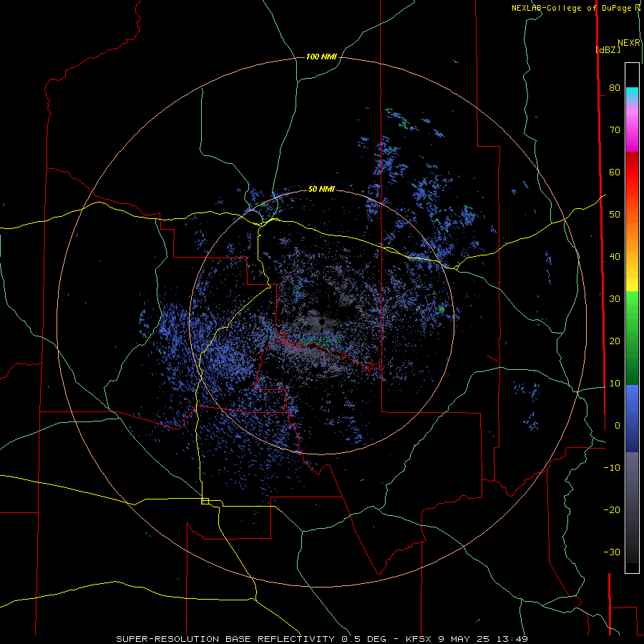Click the 60 value on dBZ scale
644x644 pixels.
[615, 172]
